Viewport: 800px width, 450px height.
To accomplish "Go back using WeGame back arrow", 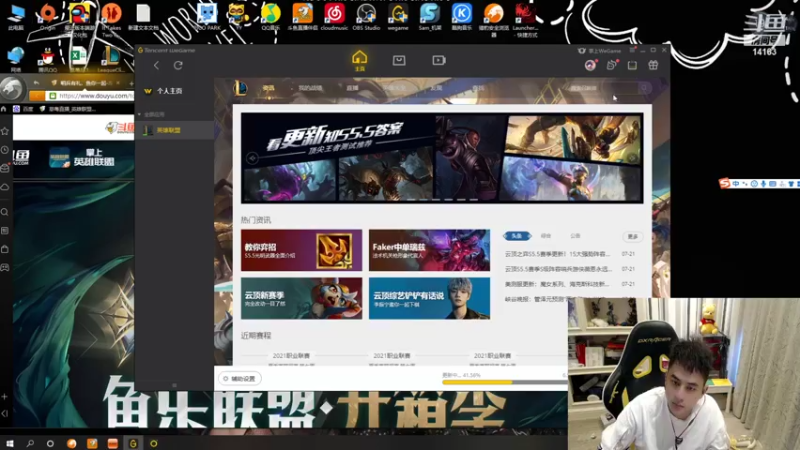I will [x=156, y=65].
